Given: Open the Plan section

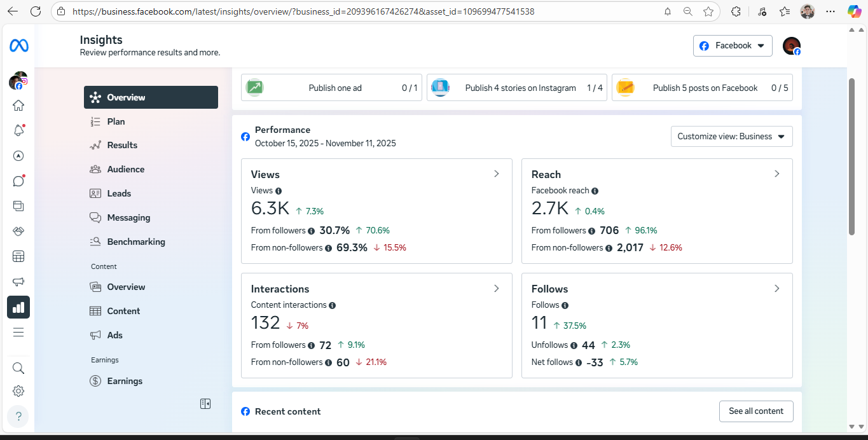Looking at the screenshot, I should [x=151, y=121].
